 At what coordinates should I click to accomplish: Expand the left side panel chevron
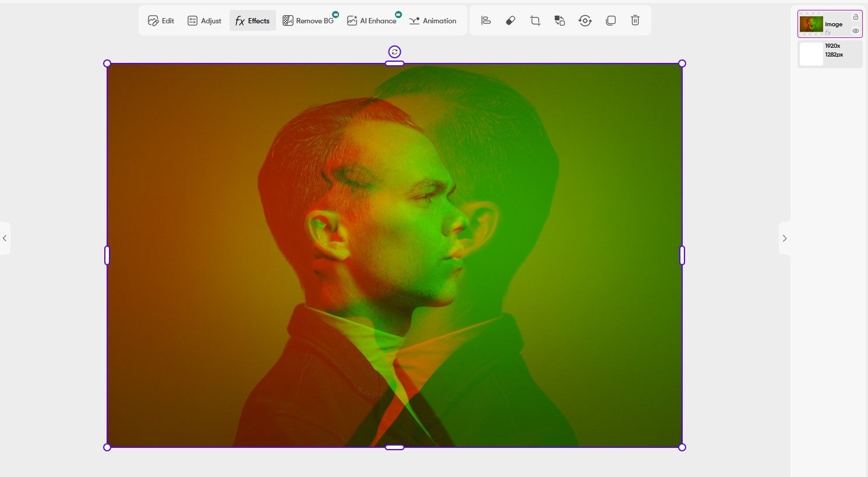coord(5,238)
